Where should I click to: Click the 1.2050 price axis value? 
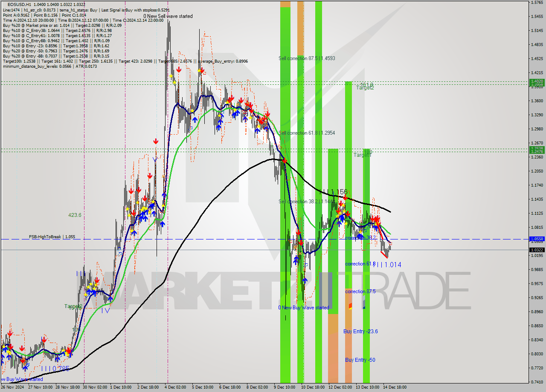pos(537,171)
